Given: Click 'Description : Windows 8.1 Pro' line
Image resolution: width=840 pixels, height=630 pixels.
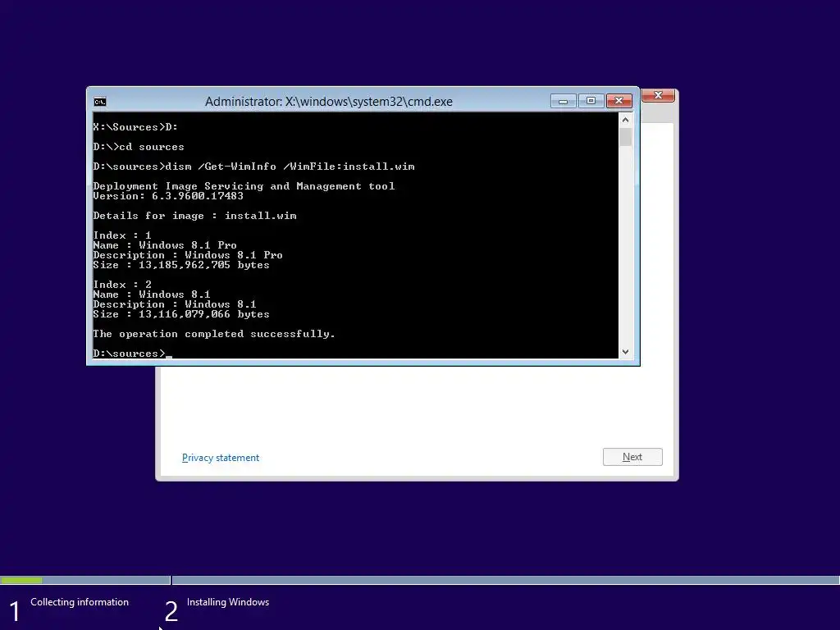Looking at the screenshot, I should click(x=188, y=255).
